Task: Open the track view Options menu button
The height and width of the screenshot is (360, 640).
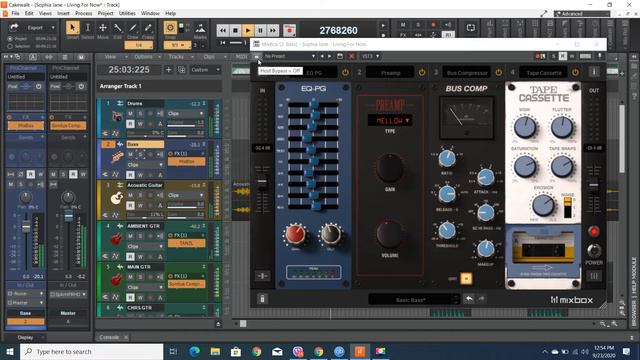Action: pyautogui.click(x=146, y=56)
